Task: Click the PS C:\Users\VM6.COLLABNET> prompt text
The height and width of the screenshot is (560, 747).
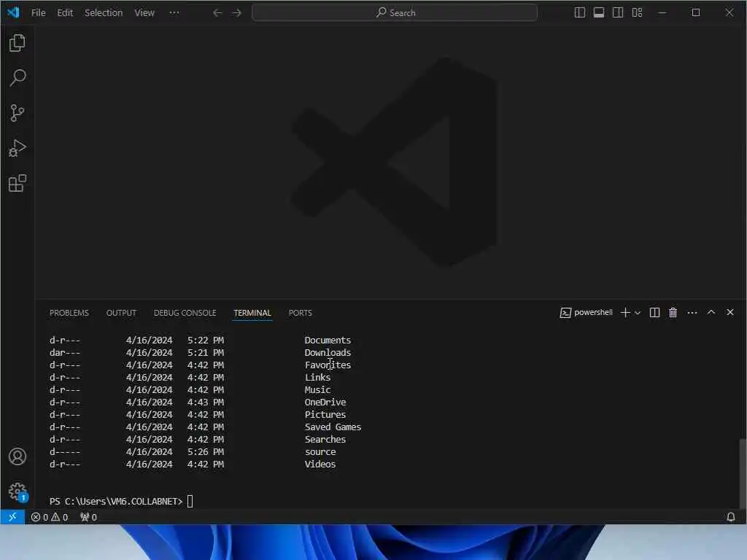Action: (116, 501)
